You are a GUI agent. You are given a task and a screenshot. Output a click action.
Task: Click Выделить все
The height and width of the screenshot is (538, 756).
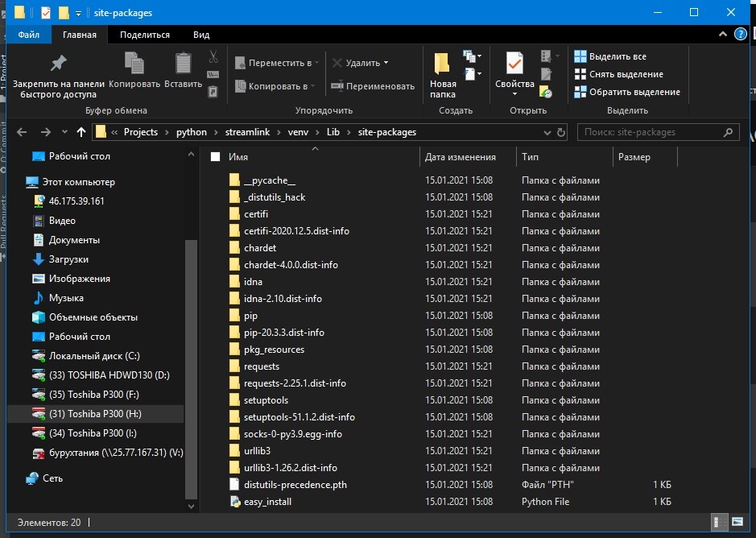610,56
